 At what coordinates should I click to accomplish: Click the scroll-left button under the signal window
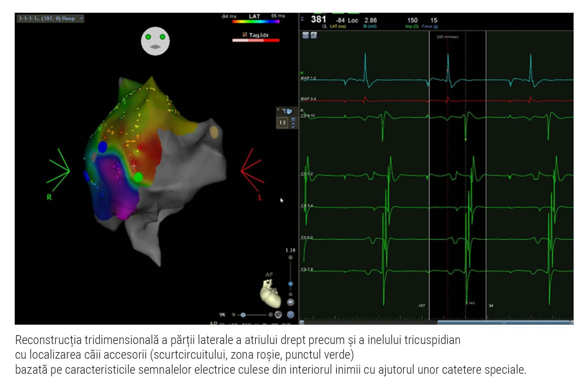(x=302, y=322)
